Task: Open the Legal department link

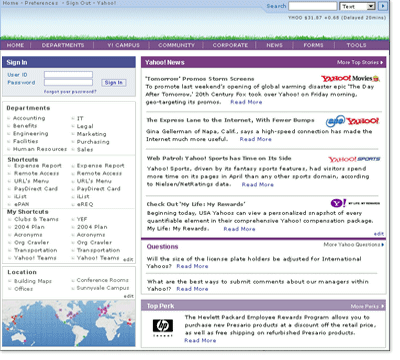Action: 85,126
